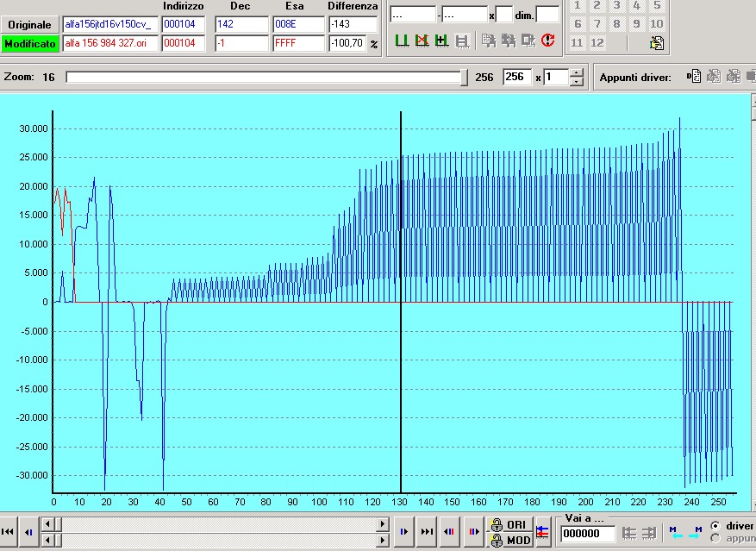Screen dimensions: 756x551
Task: Click the Differenza field showing -143
Action: [353, 25]
